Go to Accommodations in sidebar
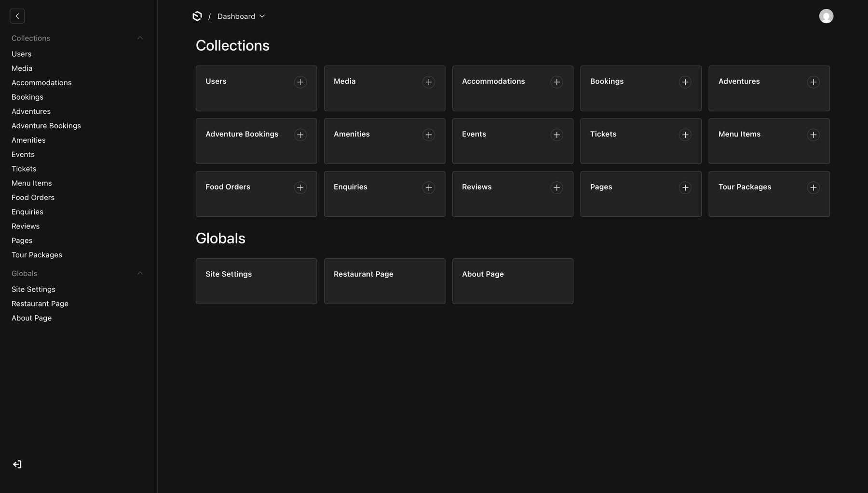 click(41, 83)
